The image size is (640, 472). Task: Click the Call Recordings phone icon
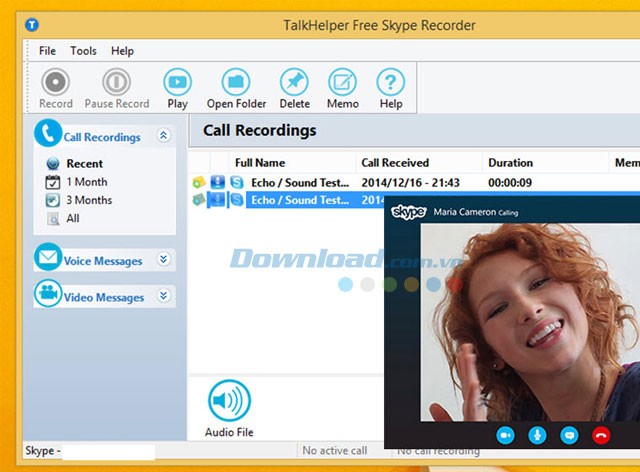[x=48, y=133]
